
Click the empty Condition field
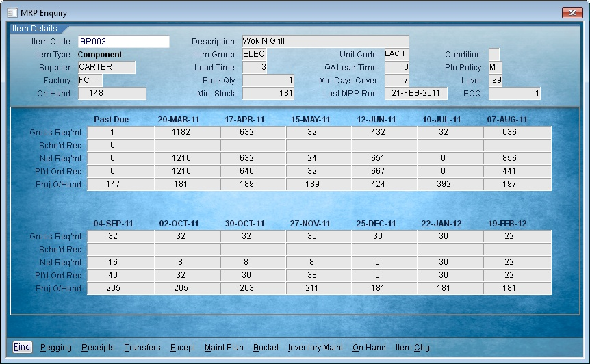pyautogui.click(x=494, y=54)
